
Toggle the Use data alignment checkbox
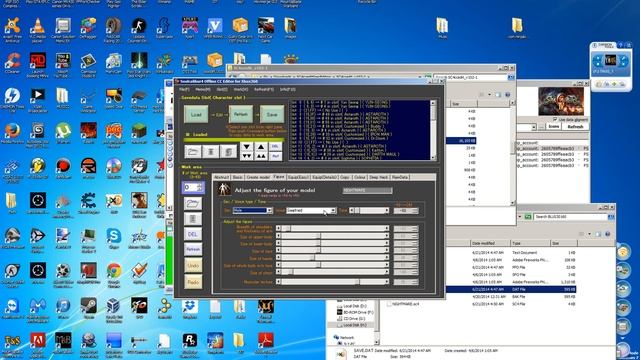point(555,119)
